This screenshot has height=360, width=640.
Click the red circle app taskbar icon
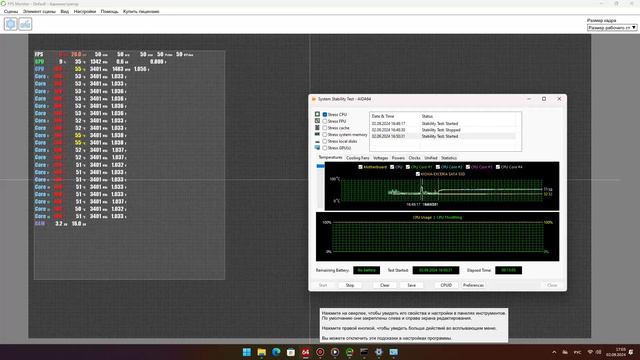[x=320, y=352]
